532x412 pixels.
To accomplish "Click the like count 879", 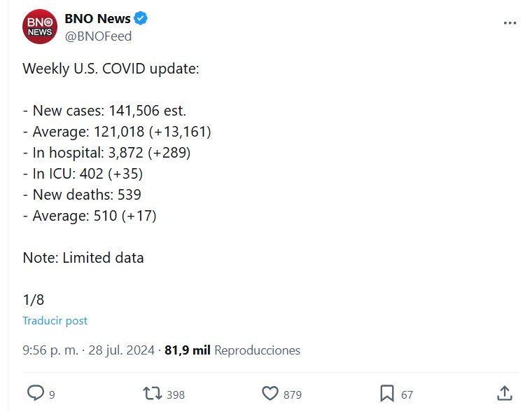I will [293, 395].
